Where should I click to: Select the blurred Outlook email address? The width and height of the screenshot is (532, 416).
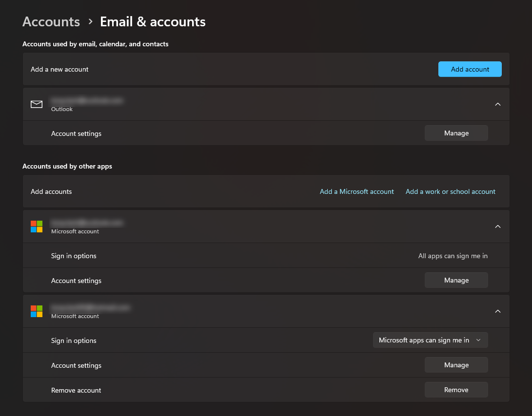click(x=87, y=100)
